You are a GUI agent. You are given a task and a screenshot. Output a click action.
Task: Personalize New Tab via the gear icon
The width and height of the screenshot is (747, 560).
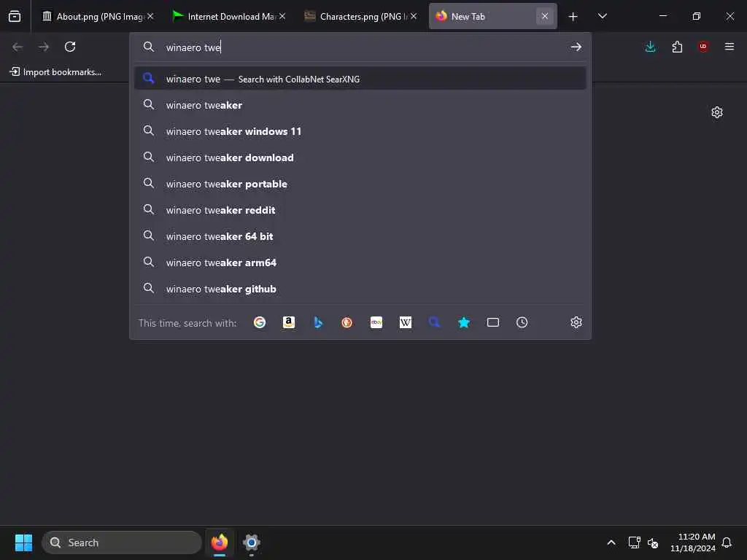click(x=717, y=112)
